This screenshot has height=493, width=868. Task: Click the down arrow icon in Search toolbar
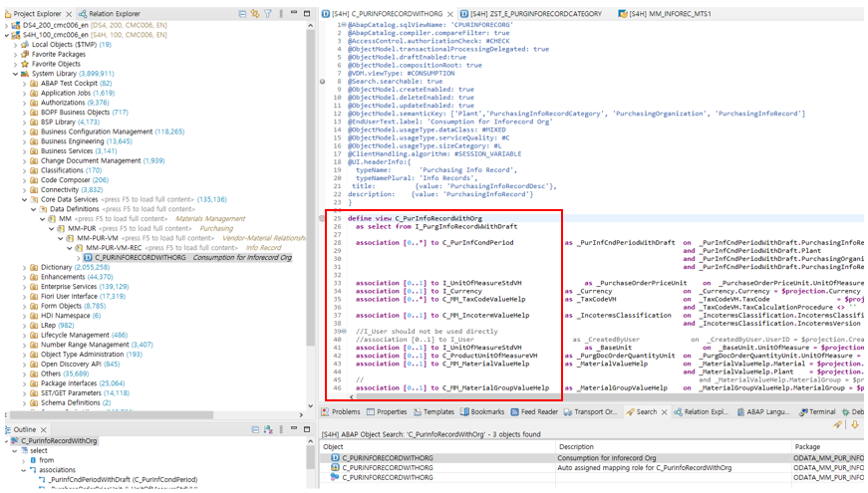855,425
